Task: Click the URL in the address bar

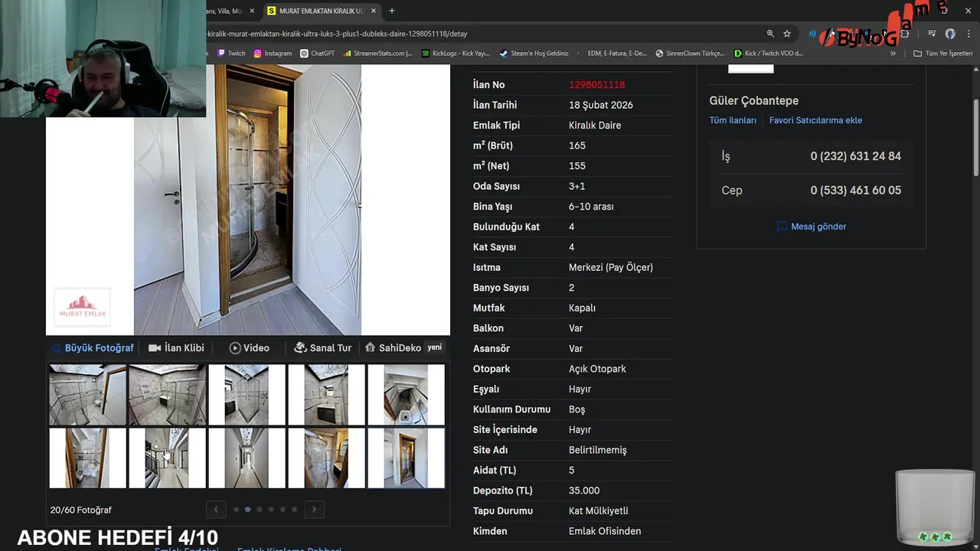Action: point(337,34)
